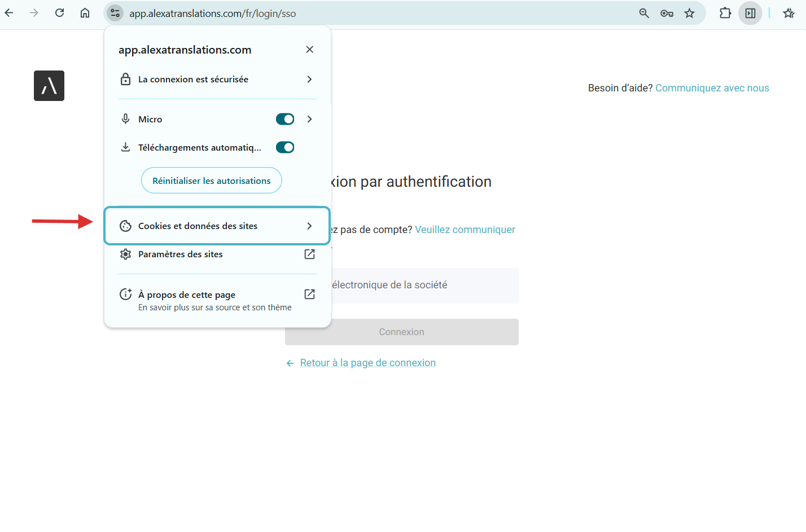Expand Micro permission chevron arrow
The width and height of the screenshot is (806, 532).
tap(309, 119)
